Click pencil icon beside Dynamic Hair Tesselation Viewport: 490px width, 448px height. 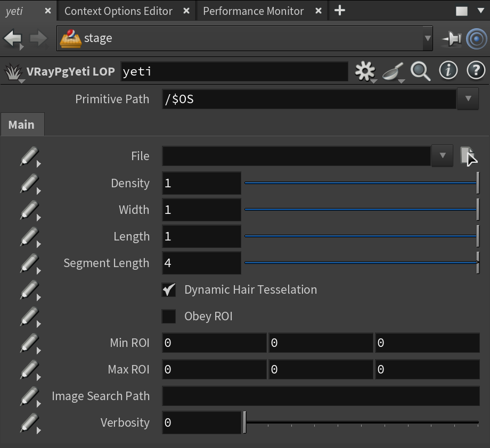coord(30,290)
